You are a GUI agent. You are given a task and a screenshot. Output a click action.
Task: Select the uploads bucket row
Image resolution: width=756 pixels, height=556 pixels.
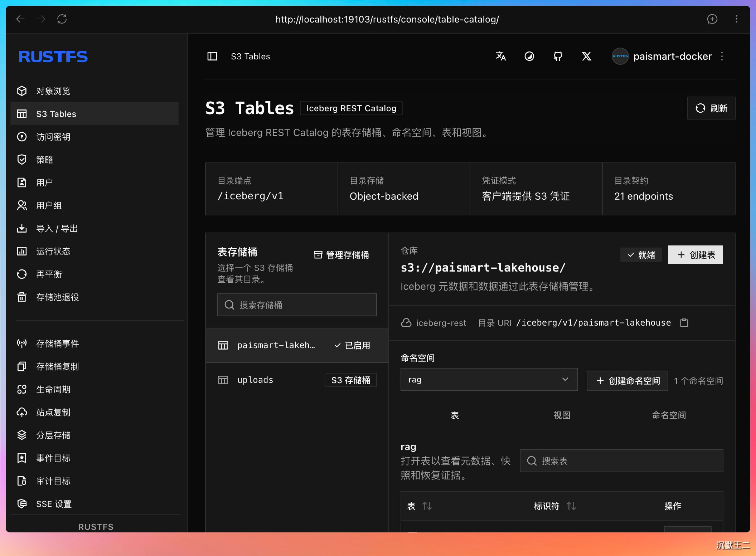coord(297,380)
